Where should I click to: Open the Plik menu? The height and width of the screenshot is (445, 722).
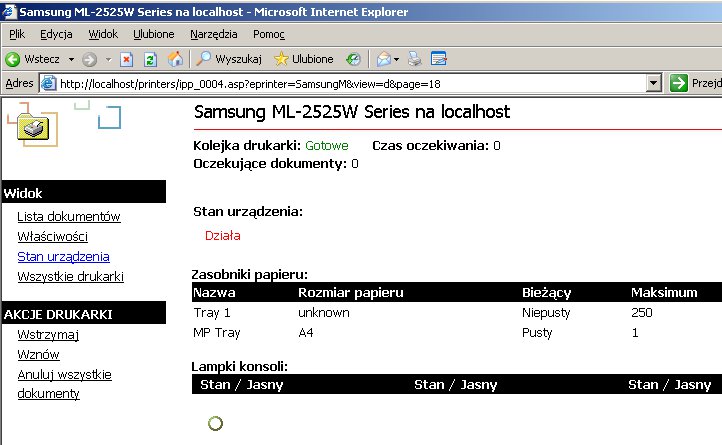[17, 34]
